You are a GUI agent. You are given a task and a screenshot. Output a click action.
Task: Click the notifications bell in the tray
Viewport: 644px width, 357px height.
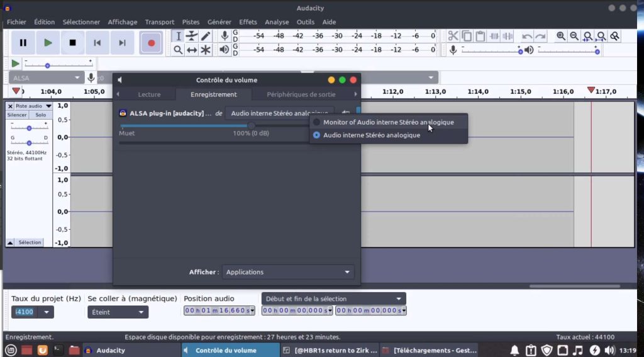coord(514,351)
